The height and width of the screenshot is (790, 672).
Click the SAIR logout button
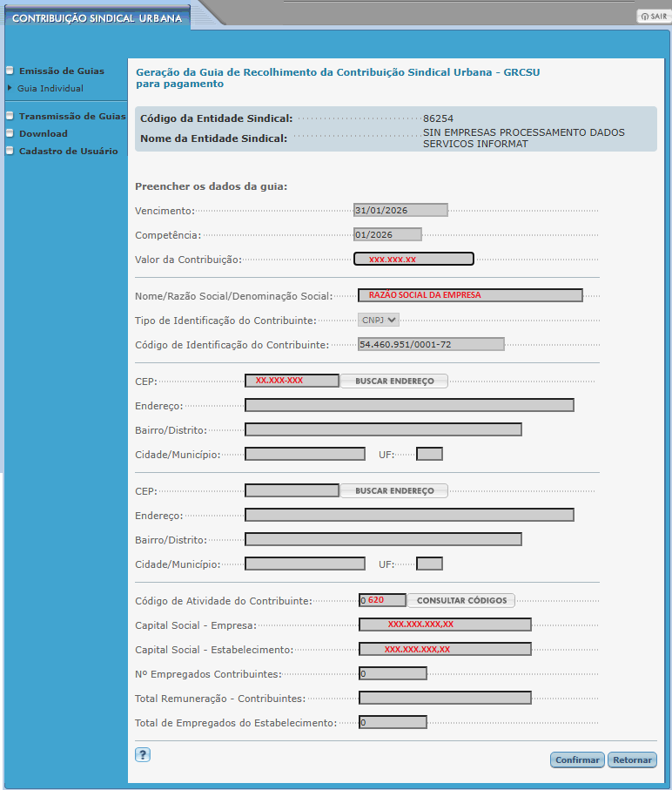click(x=653, y=17)
